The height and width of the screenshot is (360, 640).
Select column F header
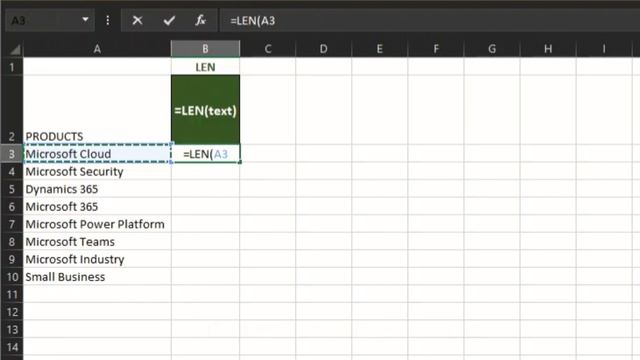pyautogui.click(x=436, y=49)
